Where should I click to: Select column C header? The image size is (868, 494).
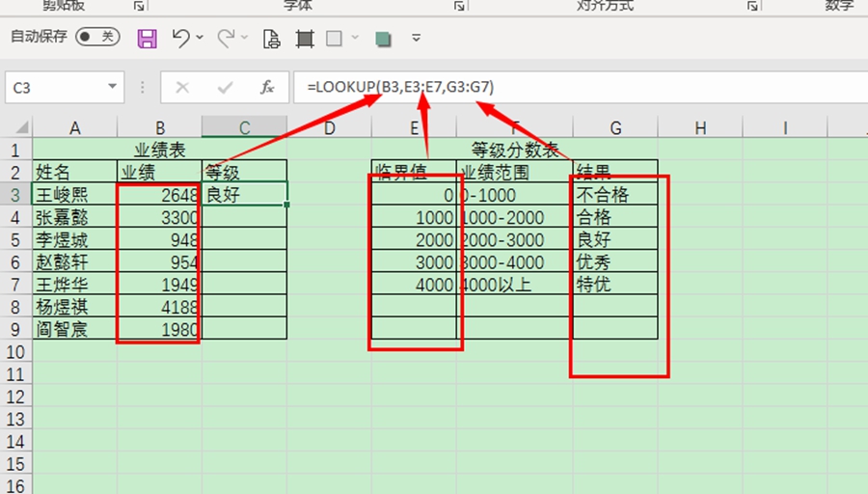click(x=244, y=128)
